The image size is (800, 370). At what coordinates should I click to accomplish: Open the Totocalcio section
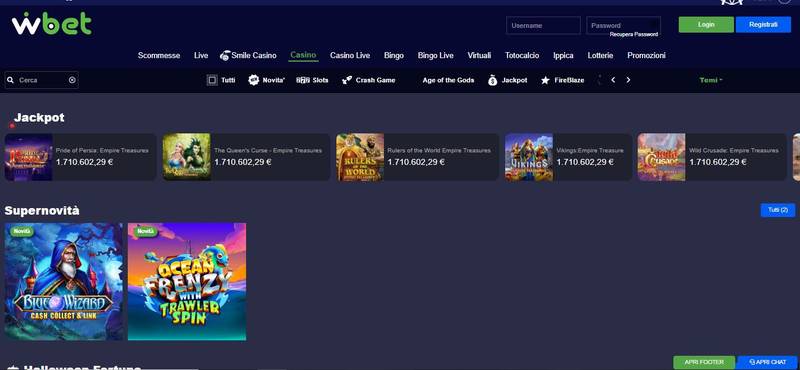[522, 56]
